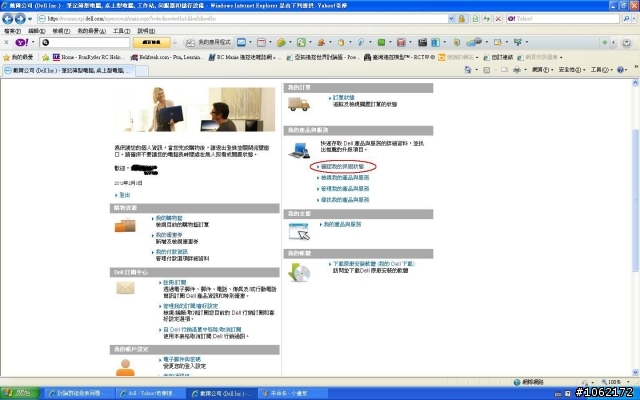
Task: Click into the browser address bar
Action: pyautogui.click(x=242, y=18)
